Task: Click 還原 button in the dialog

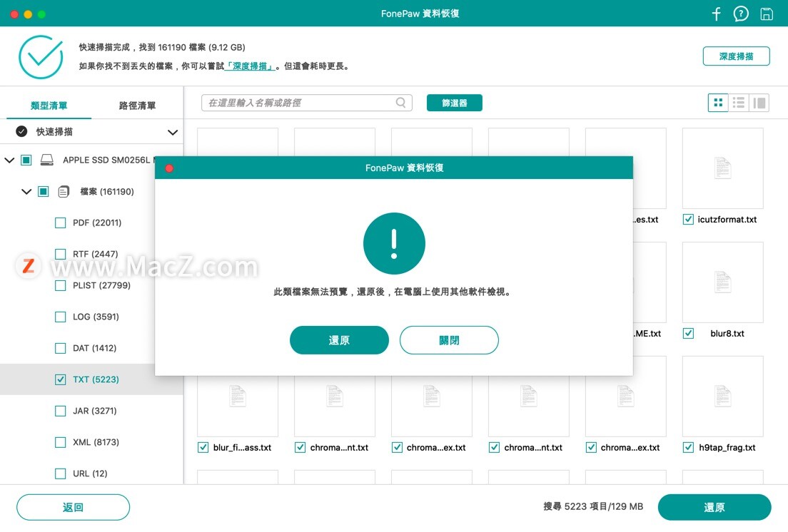Action: click(339, 340)
